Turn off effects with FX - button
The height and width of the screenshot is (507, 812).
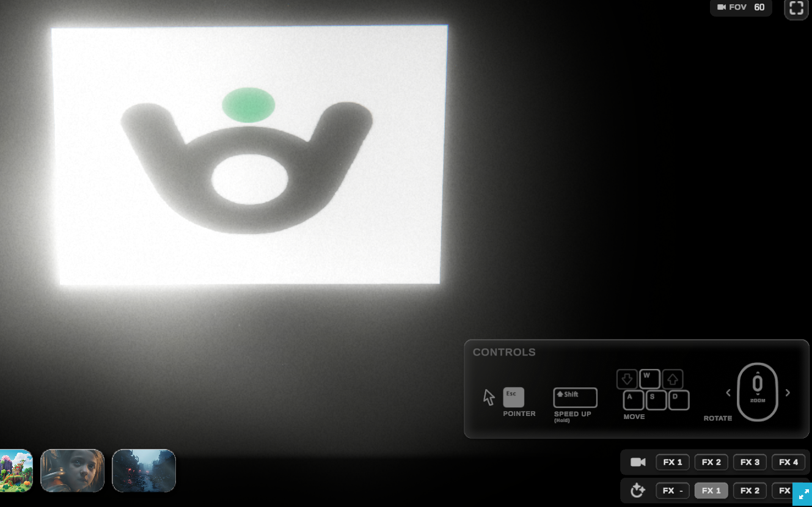[673, 491]
